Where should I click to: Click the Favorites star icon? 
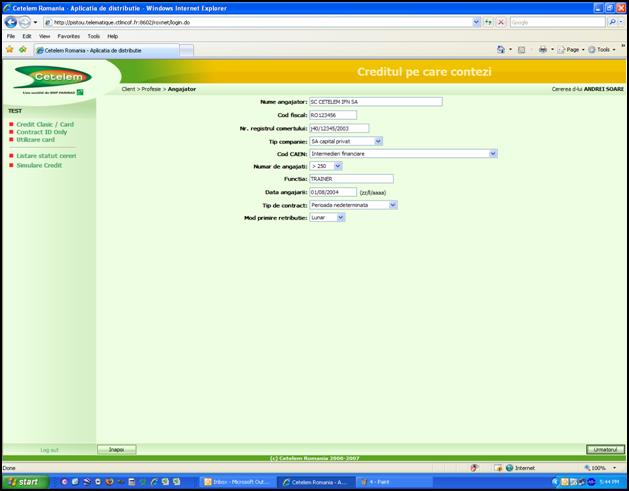10,49
